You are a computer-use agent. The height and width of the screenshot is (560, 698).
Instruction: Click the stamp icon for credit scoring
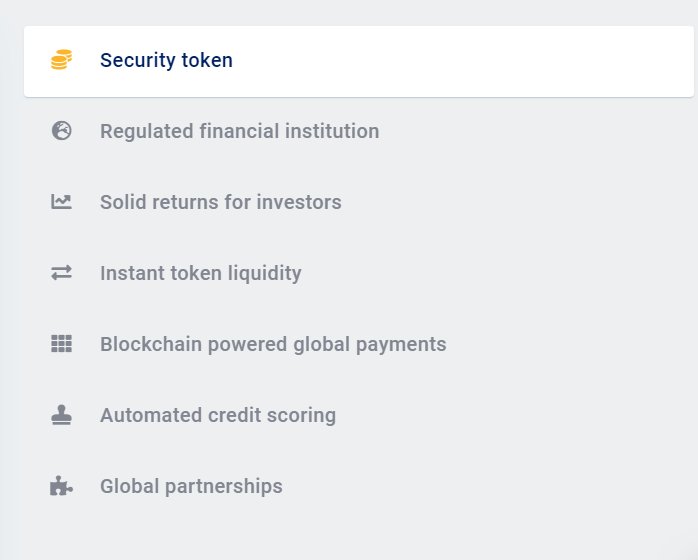coord(62,415)
